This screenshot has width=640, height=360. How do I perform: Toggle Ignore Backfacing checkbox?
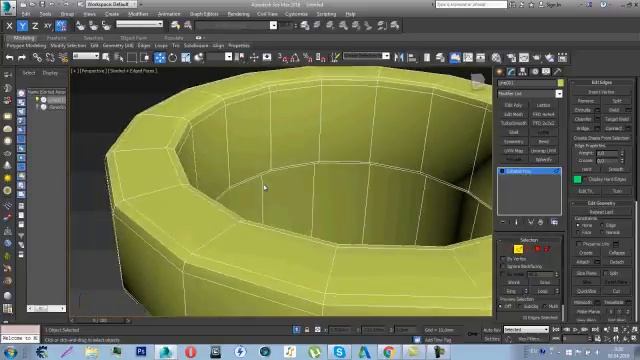(x=503, y=266)
